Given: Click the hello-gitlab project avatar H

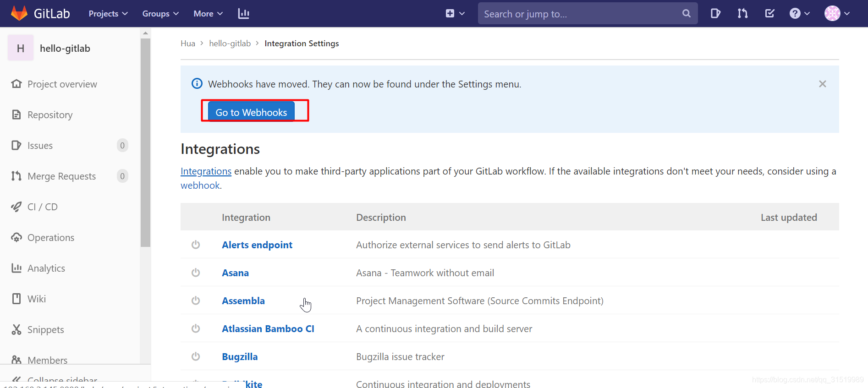Looking at the screenshot, I should [x=21, y=48].
